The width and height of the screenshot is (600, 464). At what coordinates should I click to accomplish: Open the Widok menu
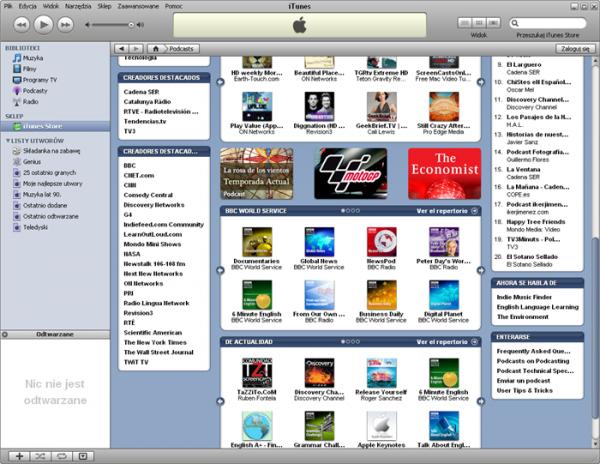point(51,6)
